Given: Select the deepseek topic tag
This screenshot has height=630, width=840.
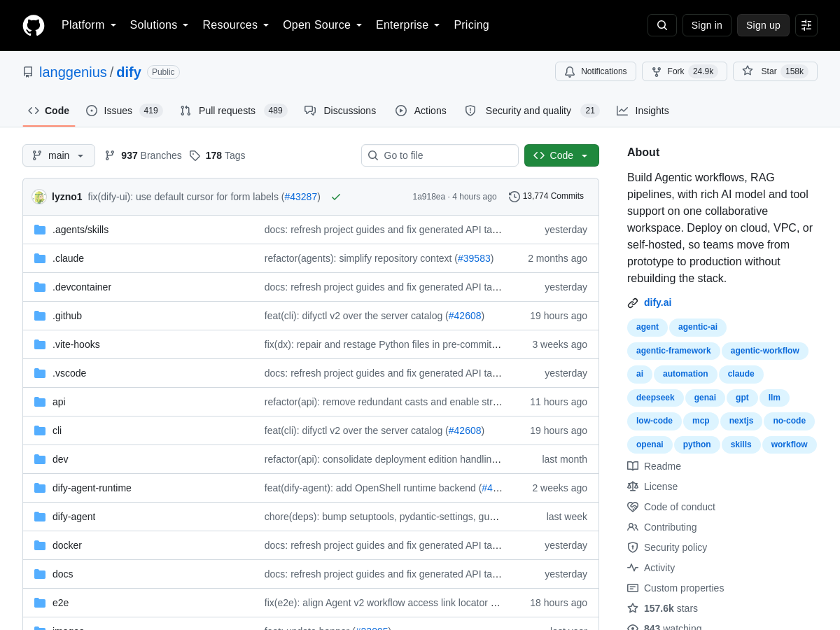Looking at the screenshot, I should 655,398.
